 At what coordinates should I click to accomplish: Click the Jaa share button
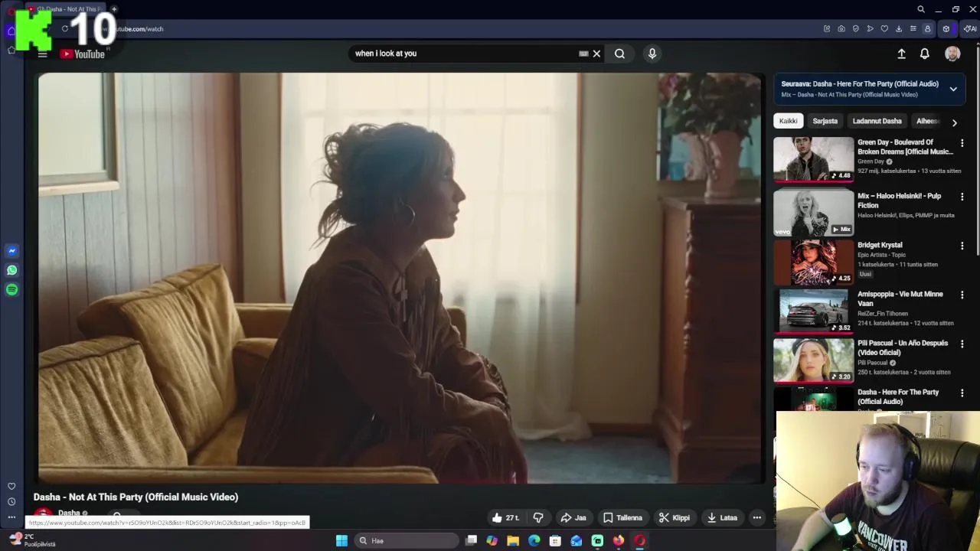(573, 518)
